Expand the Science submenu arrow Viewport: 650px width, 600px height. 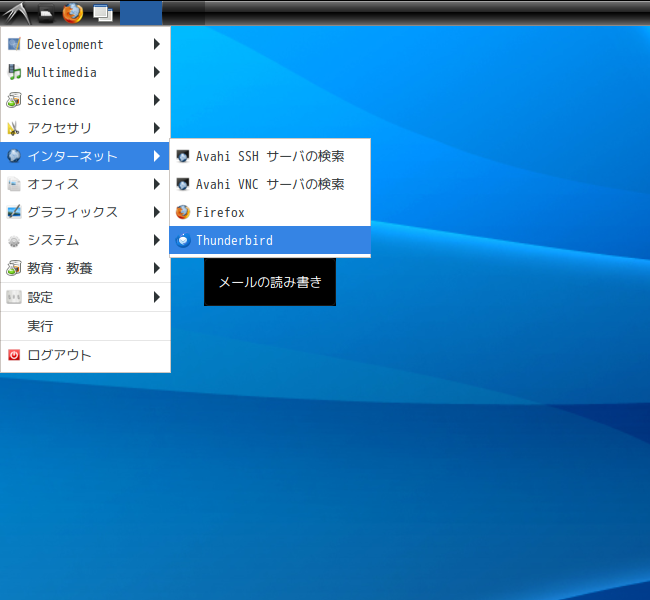click(x=157, y=100)
